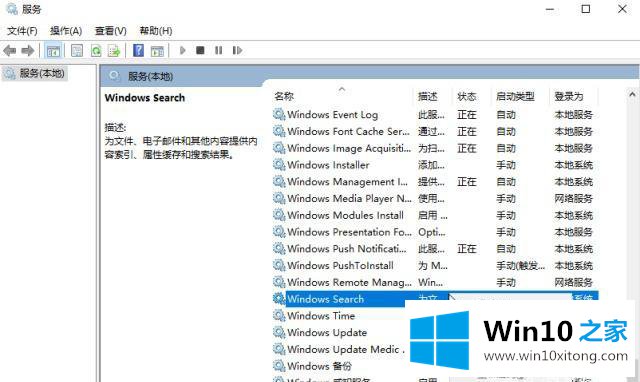Click 手动 startup type of Windows Installer
The height and width of the screenshot is (382, 640).
(x=506, y=165)
